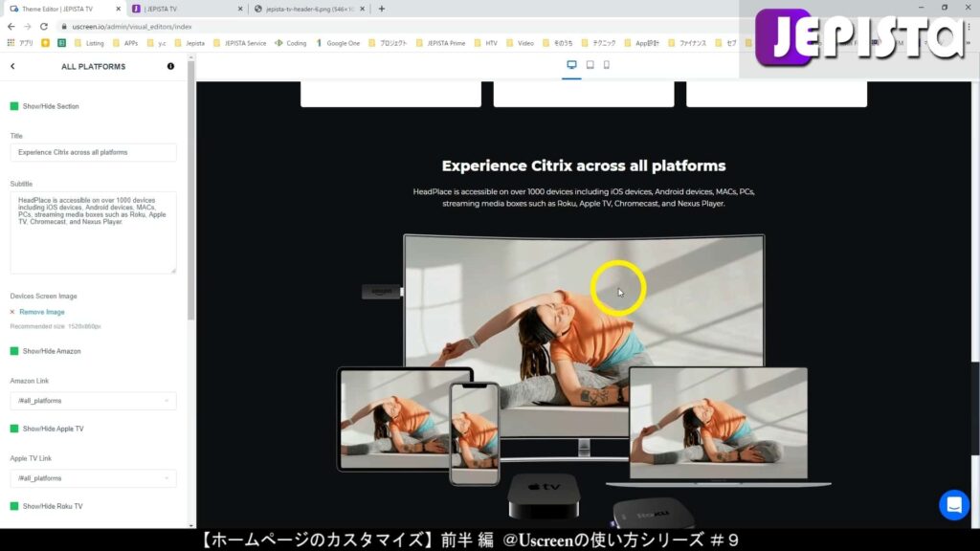Open the Apps bookmark grid icon
The width and height of the screenshot is (980, 551).
[x=11, y=43]
